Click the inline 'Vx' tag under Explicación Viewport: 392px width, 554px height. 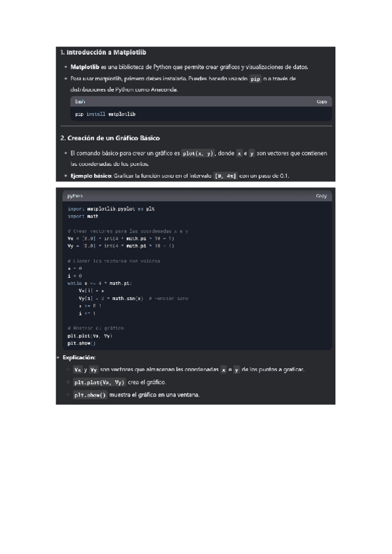coord(77,370)
